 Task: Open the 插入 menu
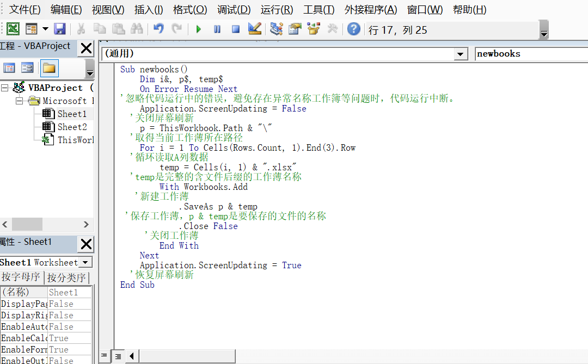tap(149, 10)
